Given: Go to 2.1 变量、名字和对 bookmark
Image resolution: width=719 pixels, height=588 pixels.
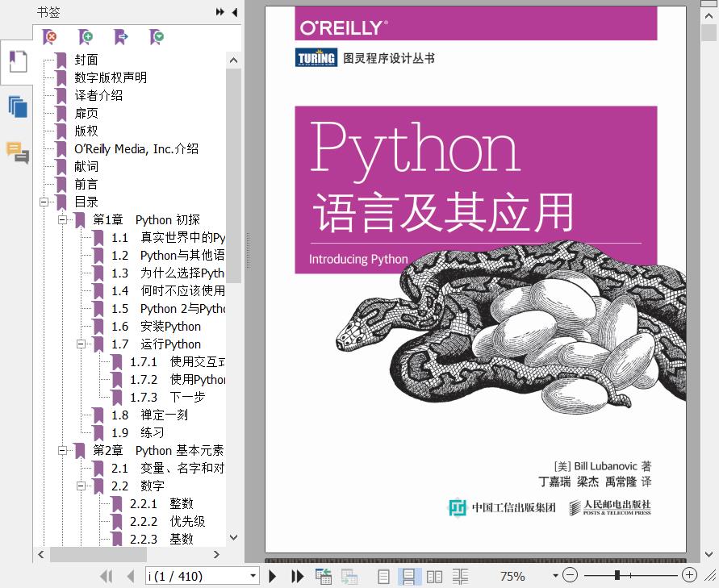Looking at the screenshot, I should pos(168,469).
